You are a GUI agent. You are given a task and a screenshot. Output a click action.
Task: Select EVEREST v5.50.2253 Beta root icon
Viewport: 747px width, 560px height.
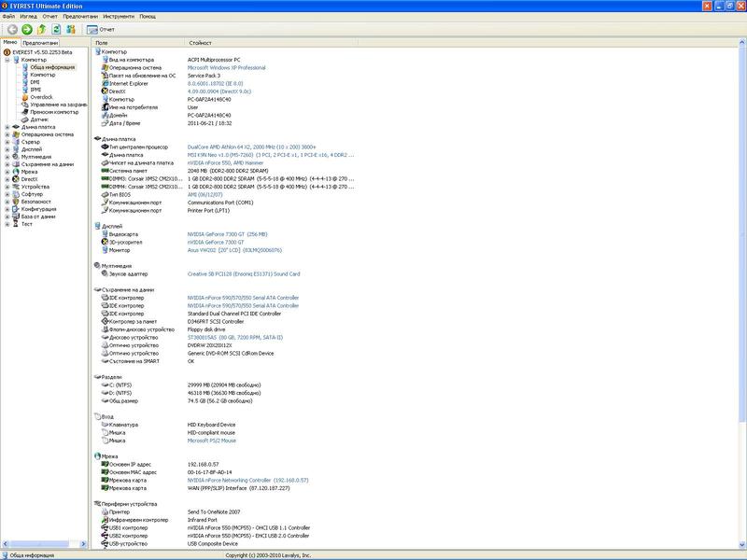coord(7,52)
